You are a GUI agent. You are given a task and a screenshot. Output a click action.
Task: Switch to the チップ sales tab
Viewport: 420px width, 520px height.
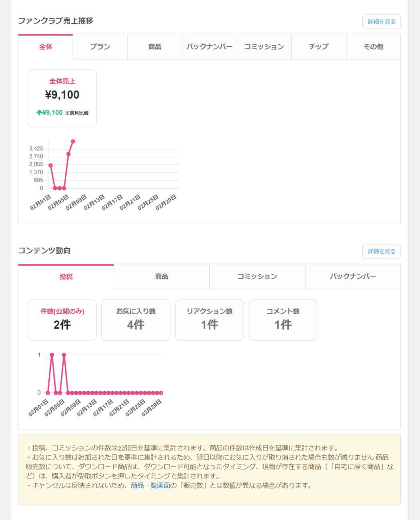point(318,47)
